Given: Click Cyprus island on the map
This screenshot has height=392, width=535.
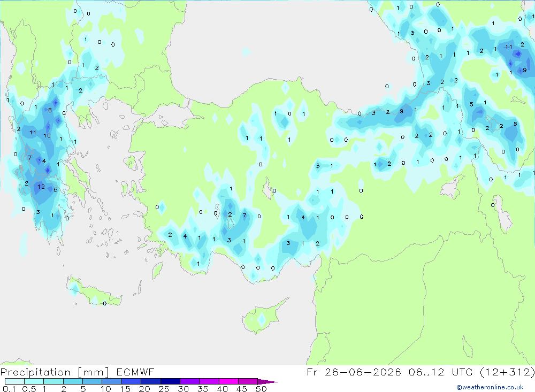Looking at the screenshot, I should pos(263,316).
